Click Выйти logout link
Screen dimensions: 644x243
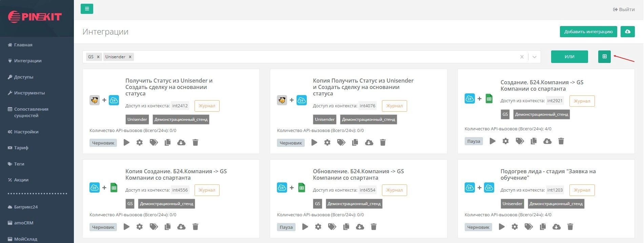pos(624,9)
